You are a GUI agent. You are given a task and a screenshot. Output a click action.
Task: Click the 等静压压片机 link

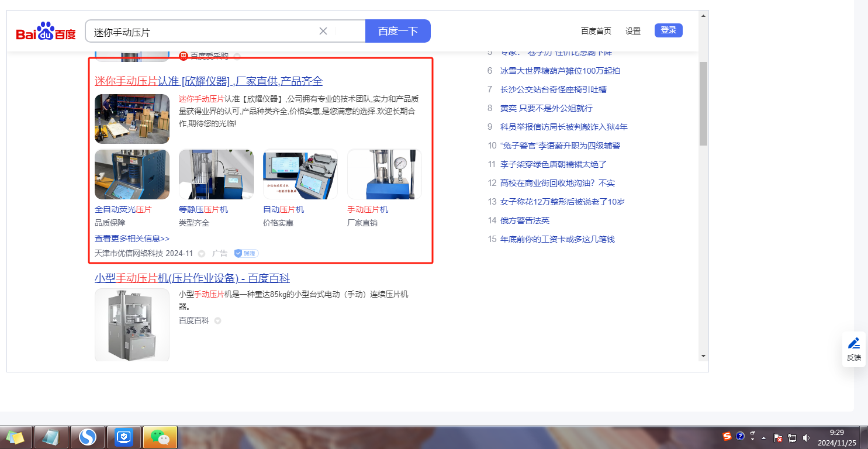[203, 209]
